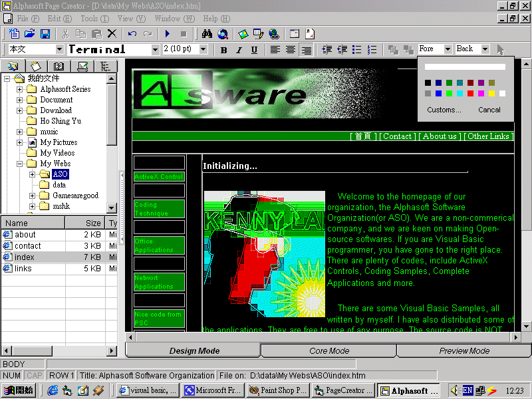
Task: Toggle Underline formatting
Action: pos(254,50)
